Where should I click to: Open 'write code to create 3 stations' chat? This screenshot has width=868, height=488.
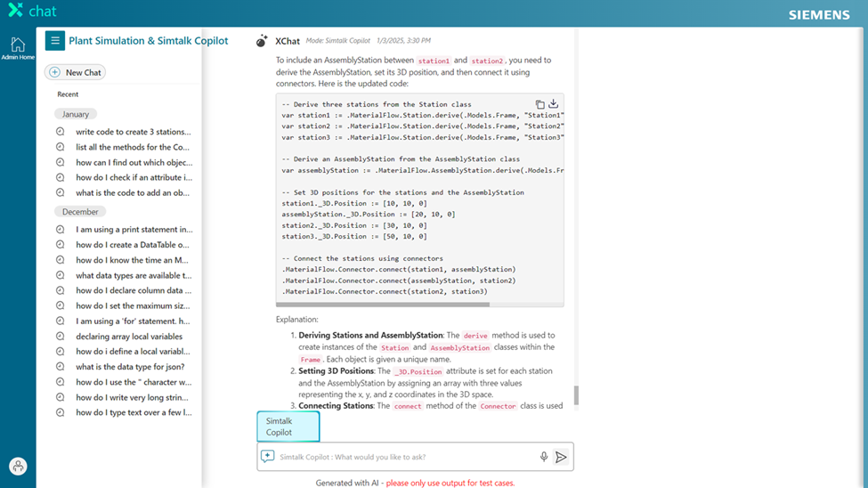tap(133, 132)
